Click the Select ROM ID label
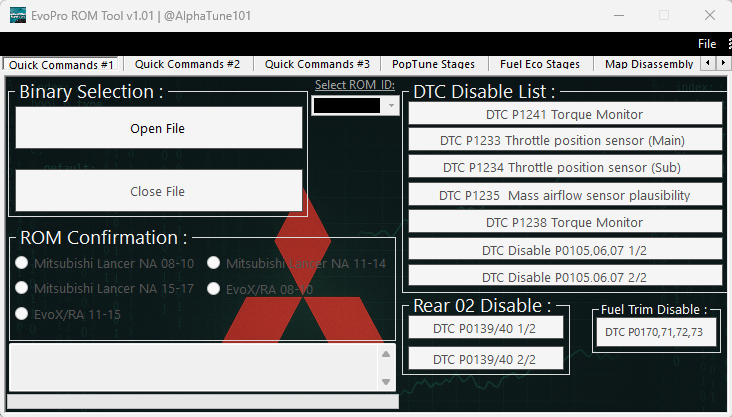 [x=354, y=85]
